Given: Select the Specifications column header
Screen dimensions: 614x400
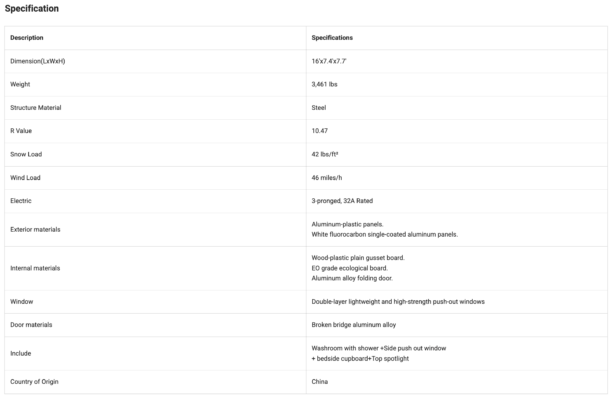Looking at the screenshot, I should [x=332, y=38].
